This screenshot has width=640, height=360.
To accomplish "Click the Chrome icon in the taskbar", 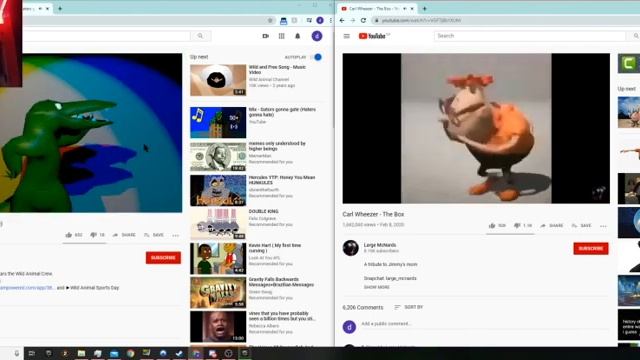I will [131, 353].
